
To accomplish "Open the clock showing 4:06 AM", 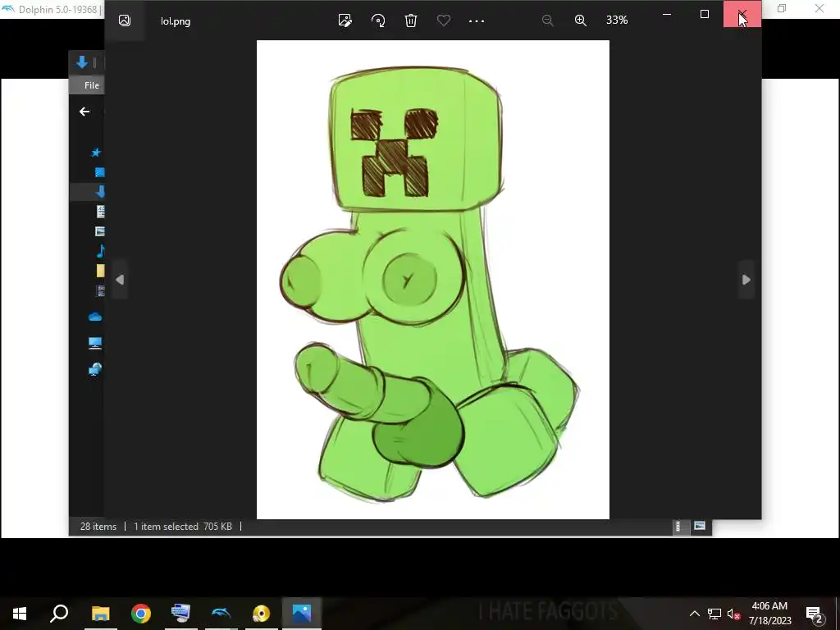I will 769,614.
